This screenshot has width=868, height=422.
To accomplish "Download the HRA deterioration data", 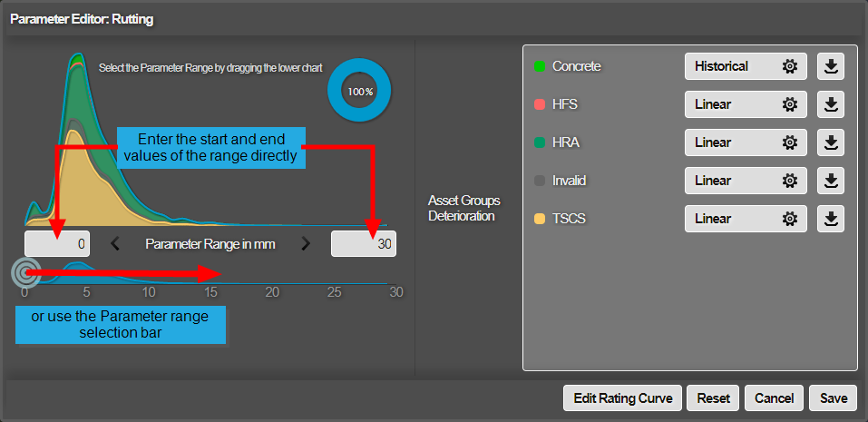I will [831, 142].
